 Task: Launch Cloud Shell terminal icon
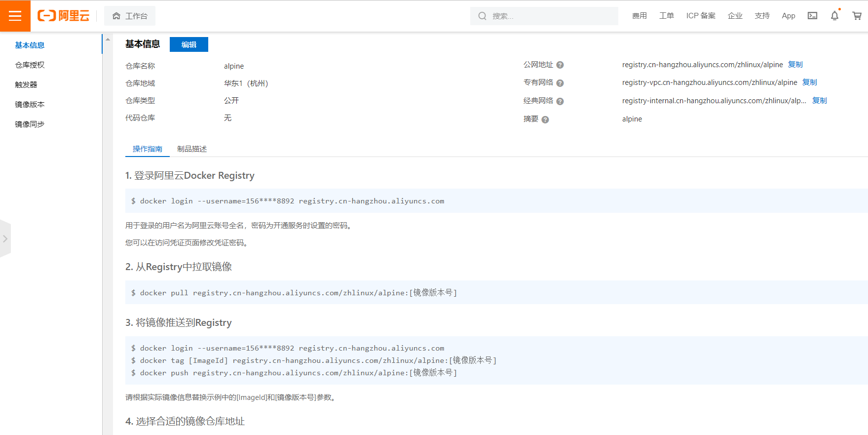(812, 16)
